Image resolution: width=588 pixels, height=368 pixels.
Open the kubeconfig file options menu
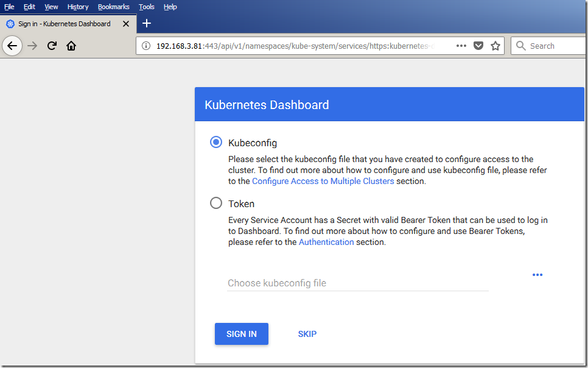click(x=537, y=275)
